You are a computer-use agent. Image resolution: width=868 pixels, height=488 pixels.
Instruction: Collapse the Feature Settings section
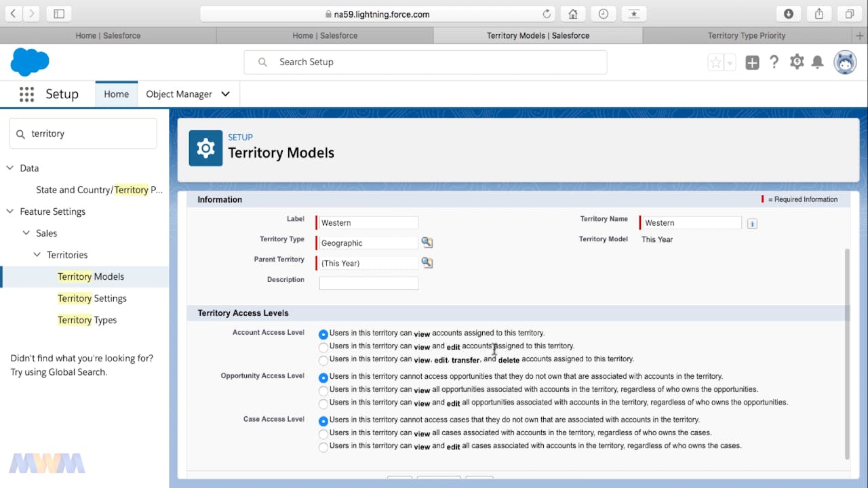coord(9,211)
